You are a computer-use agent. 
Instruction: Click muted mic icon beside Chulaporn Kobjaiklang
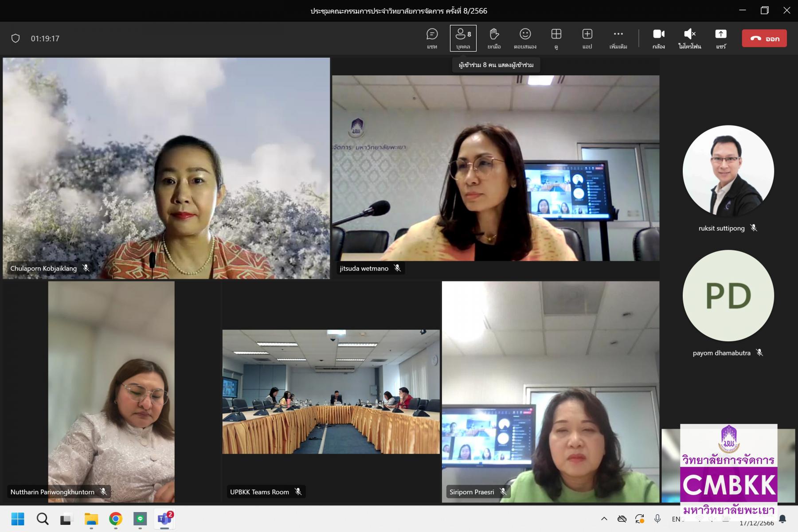86,268
